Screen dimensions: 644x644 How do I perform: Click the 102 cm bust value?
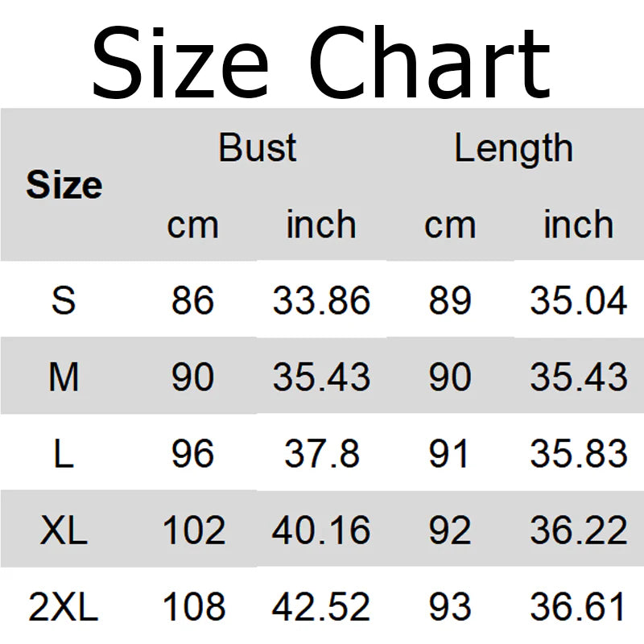[x=192, y=530]
